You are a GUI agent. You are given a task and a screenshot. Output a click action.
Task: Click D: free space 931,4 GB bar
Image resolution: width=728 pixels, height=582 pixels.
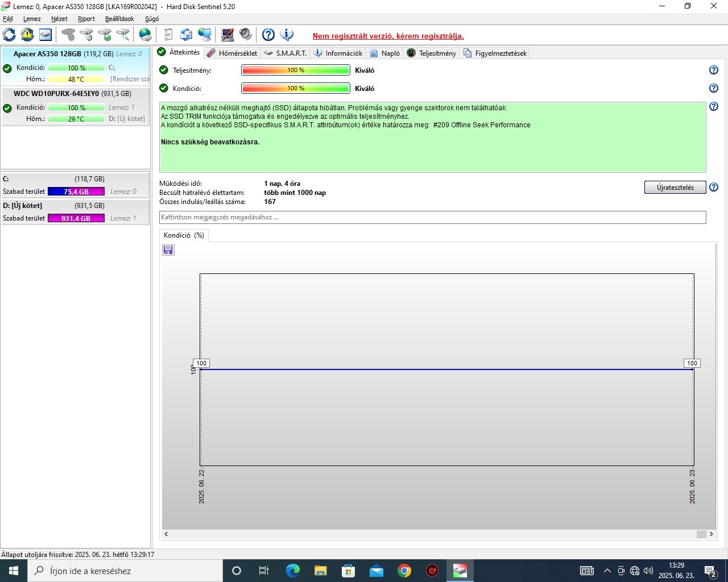coord(76,218)
